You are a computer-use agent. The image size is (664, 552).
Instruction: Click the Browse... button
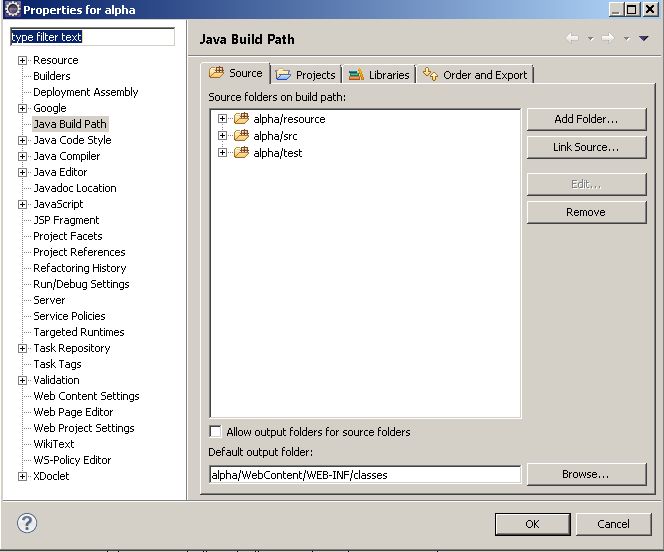[587, 474]
